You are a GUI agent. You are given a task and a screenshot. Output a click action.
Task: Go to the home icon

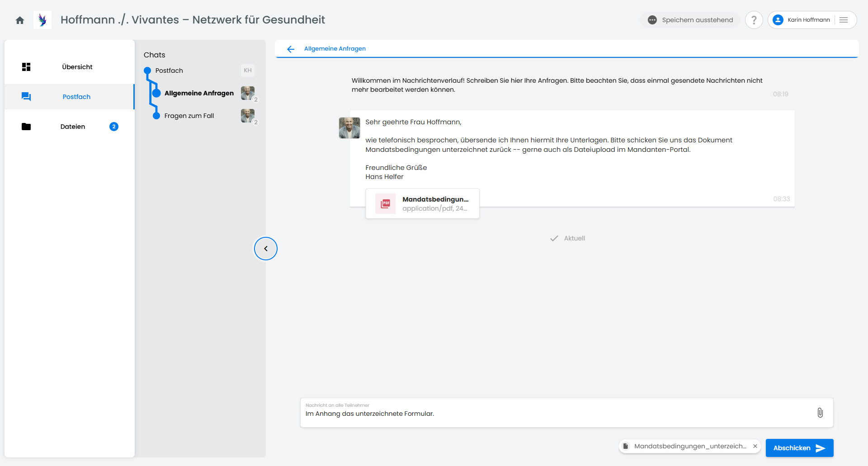20,20
